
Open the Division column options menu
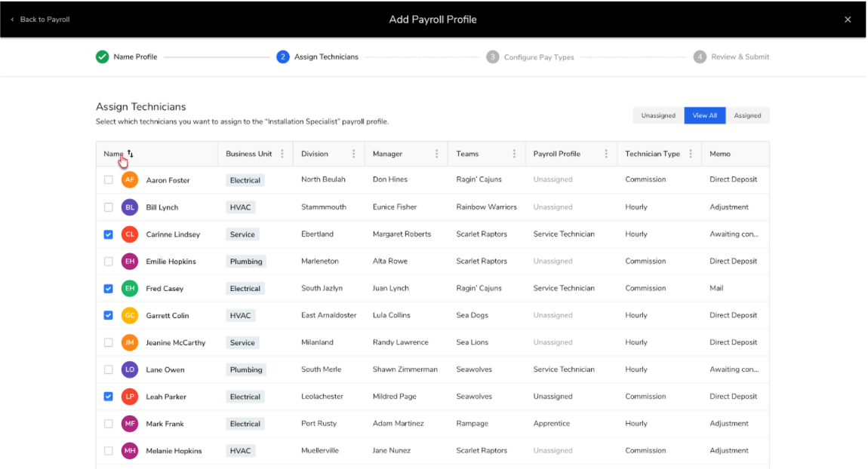[x=354, y=154]
